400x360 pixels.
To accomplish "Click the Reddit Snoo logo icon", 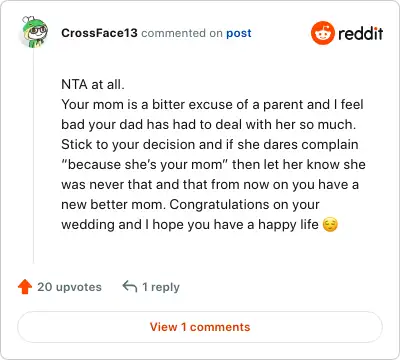I will pos(322,33).
